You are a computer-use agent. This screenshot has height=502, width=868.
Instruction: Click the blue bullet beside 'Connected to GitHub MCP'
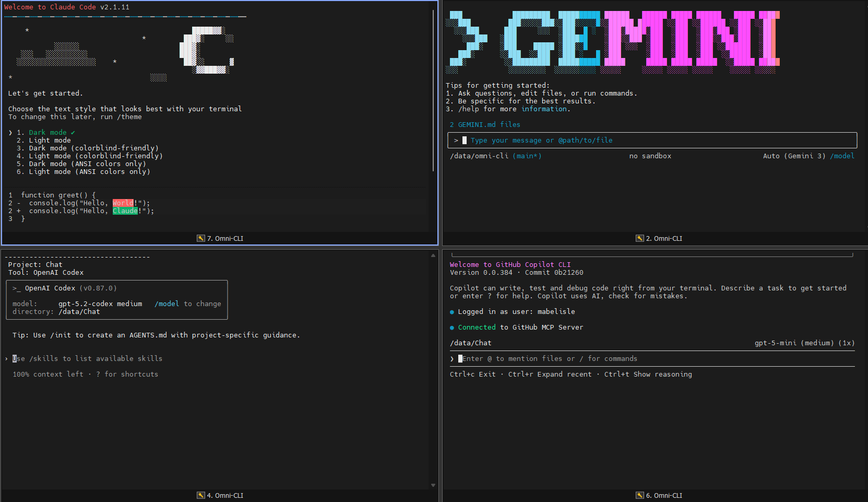pos(452,328)
